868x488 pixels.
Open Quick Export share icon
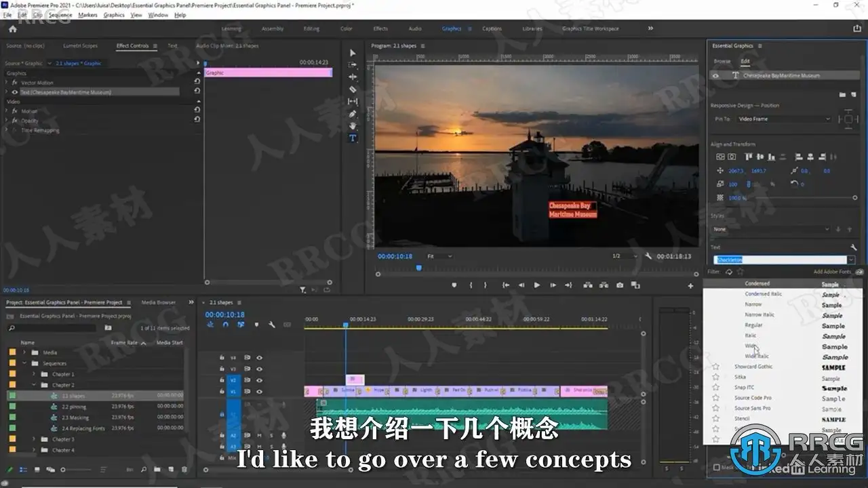tap(857, 28)
